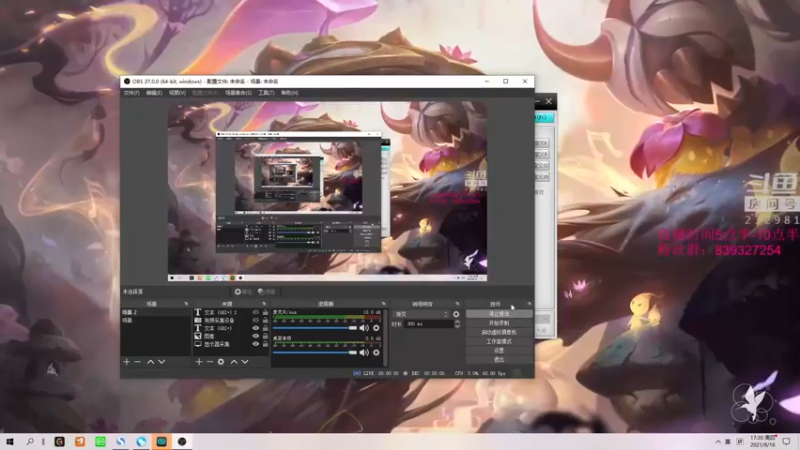Remove the selected source with the minus icon
Viewport: 800px width, 450px height.
pyautogui.click(x=210, y=362)
